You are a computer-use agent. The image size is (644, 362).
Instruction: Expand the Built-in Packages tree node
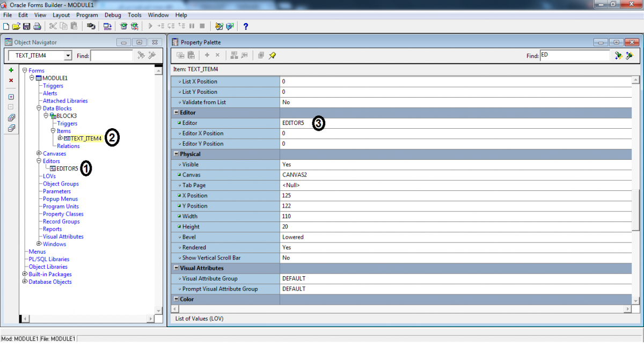pyautogui.click(x=25, y=274)
